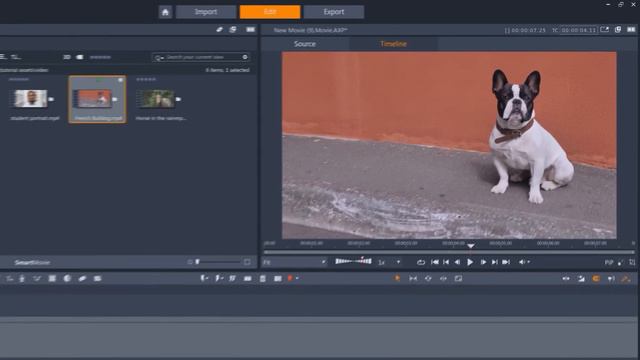This screenshot has height=360, width=640.
Task: Click the TC timecode field
Action: click(579, 30)
